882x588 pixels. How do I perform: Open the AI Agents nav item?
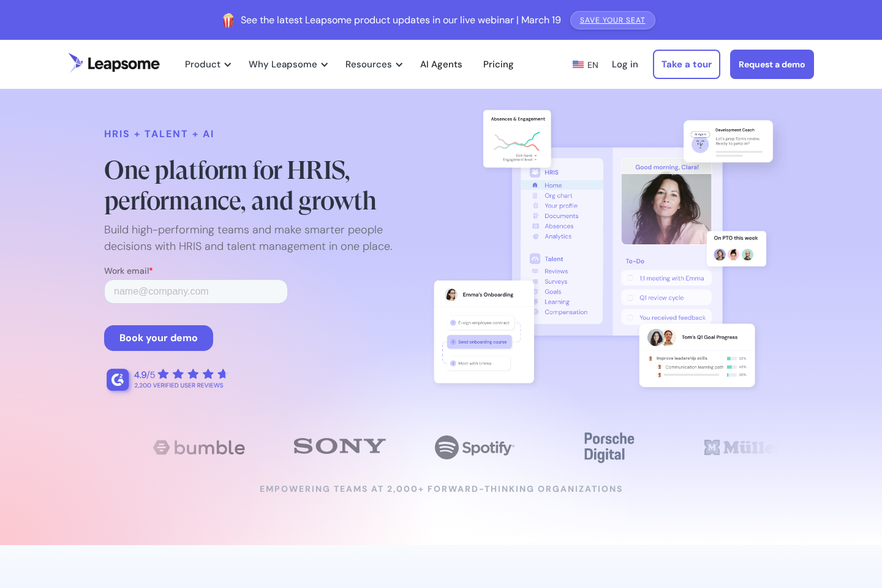(441, 64)
